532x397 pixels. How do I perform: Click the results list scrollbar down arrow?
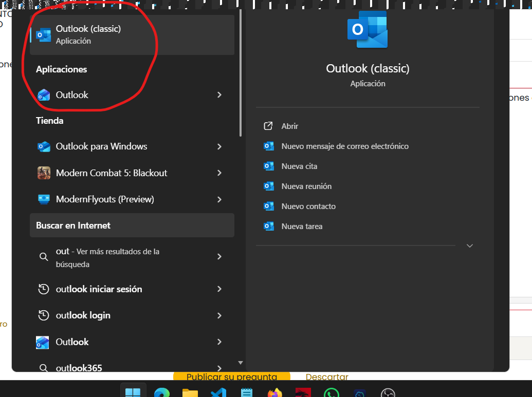click(240, 363)
